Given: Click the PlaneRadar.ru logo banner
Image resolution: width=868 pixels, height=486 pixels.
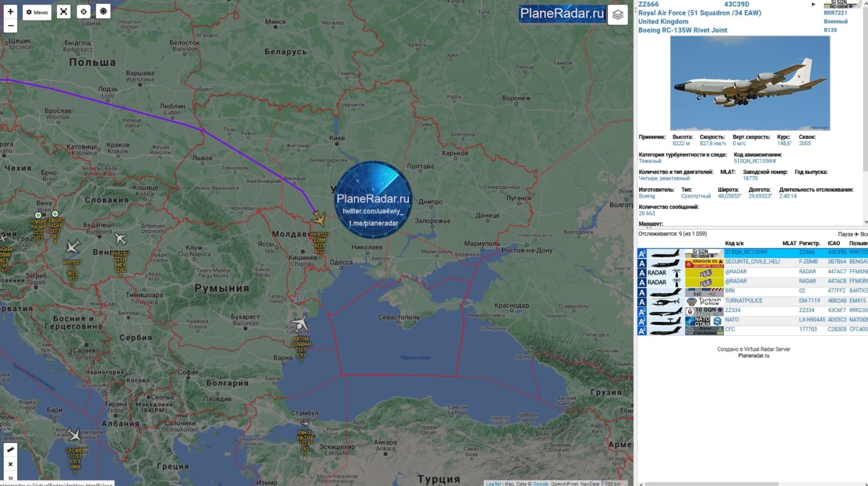Looking at the screenshot, I should click(562, 14).
